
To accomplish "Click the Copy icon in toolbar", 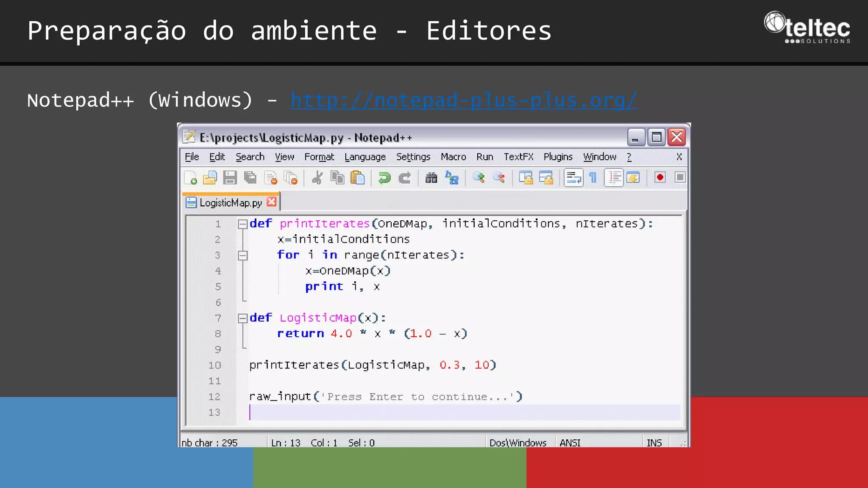I will point(337,178).
